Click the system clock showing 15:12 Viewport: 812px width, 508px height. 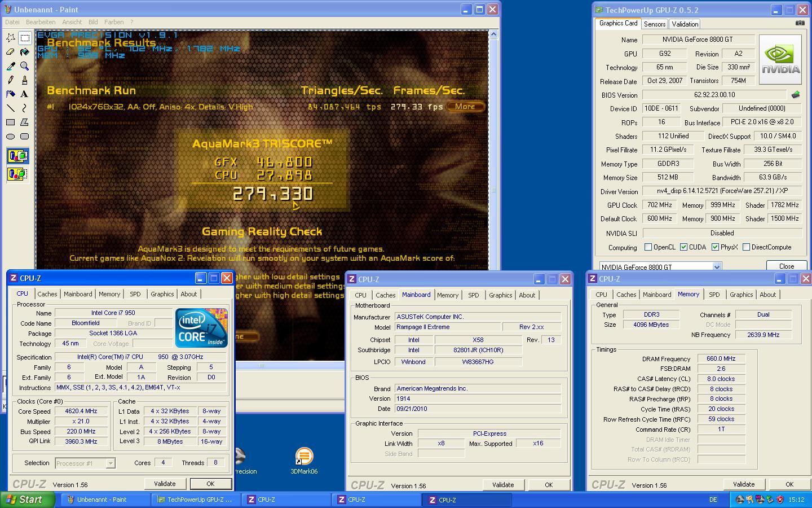coord(796,500)
